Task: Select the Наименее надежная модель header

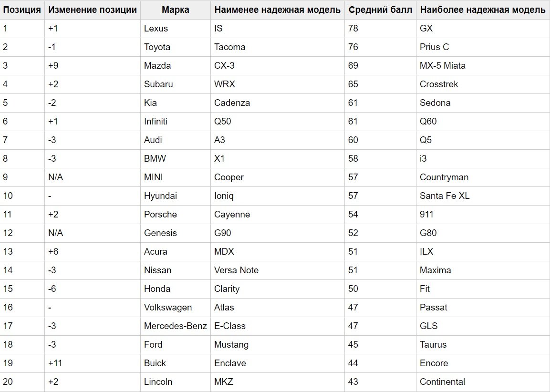Action: click(x=277, y=10)
